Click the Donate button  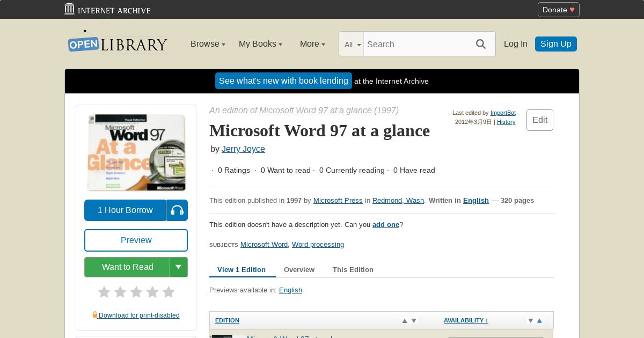click(559, 10)
